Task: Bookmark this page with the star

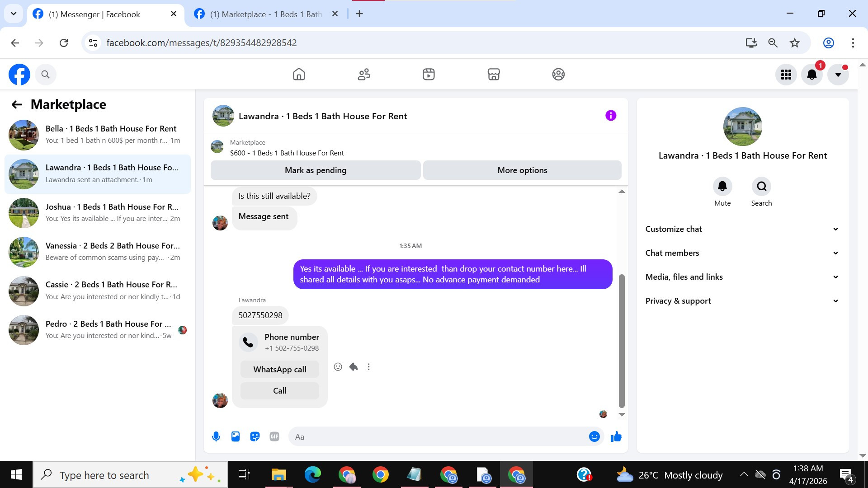Action: click(x=795, y=43)
